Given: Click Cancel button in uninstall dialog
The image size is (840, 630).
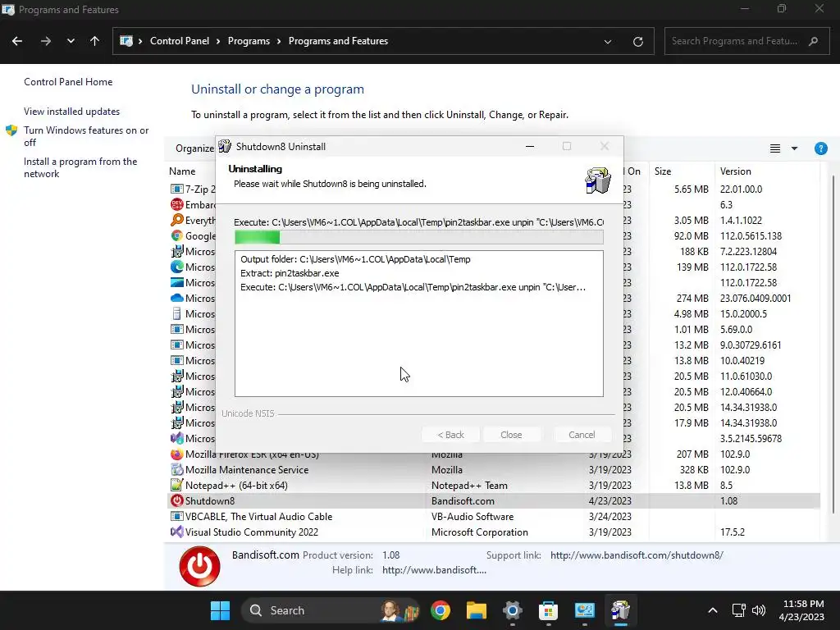Looking at the screenshot, I should click(582, 435).
